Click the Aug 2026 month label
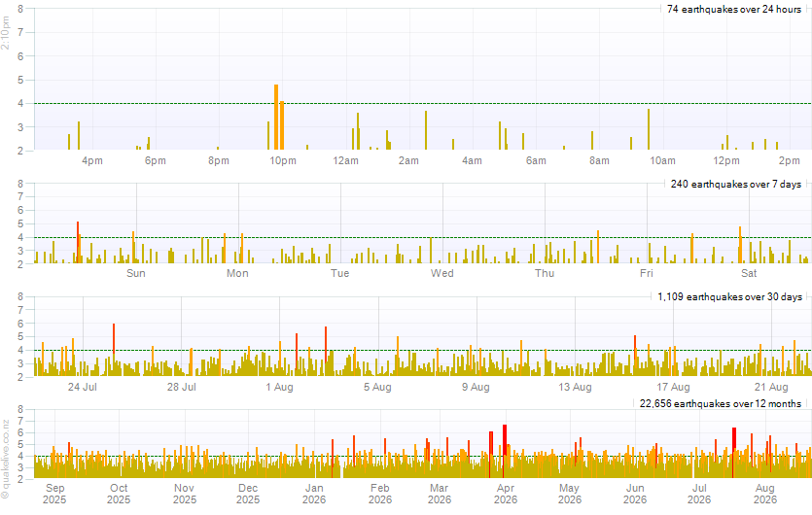This screenshot has height=515, width=812. (x=765, y=494)
